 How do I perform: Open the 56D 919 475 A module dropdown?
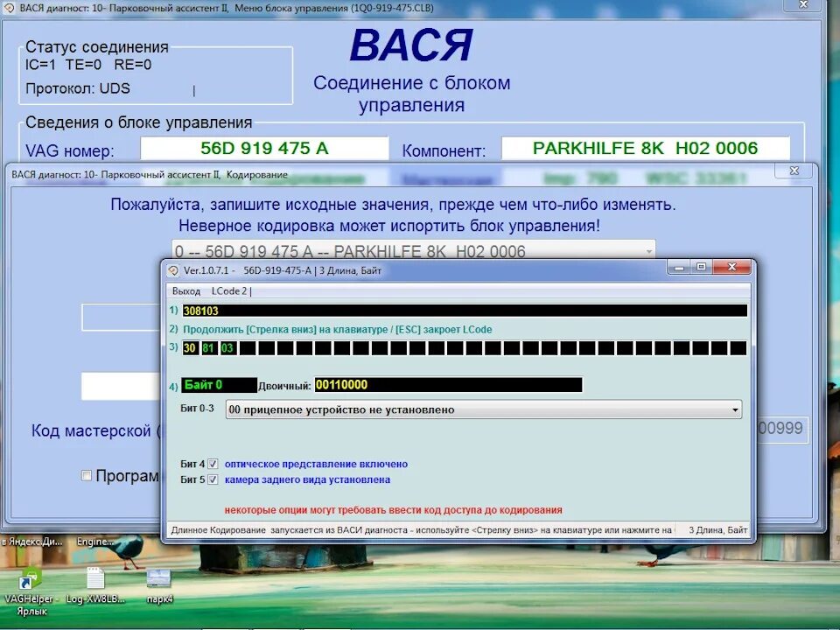point(414,251)
